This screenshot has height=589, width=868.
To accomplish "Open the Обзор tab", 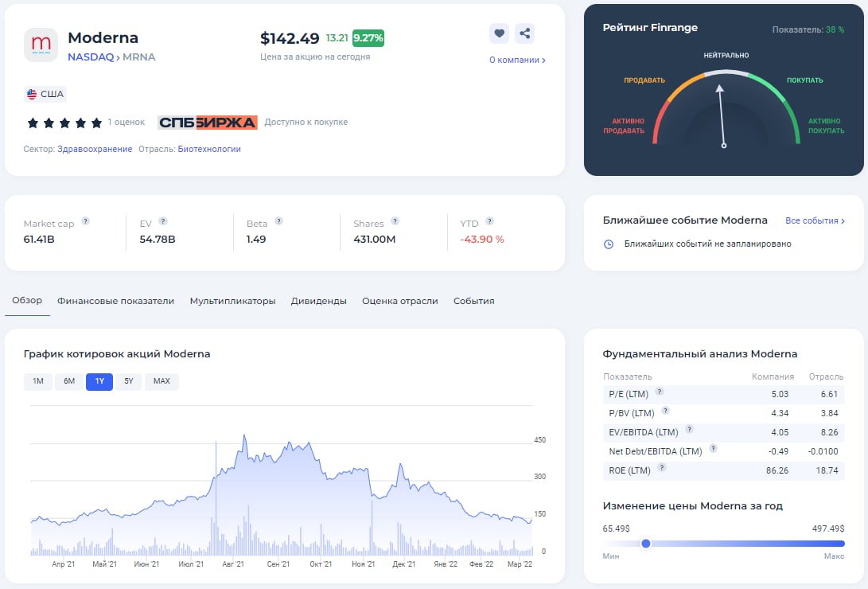I will (27, 301).
